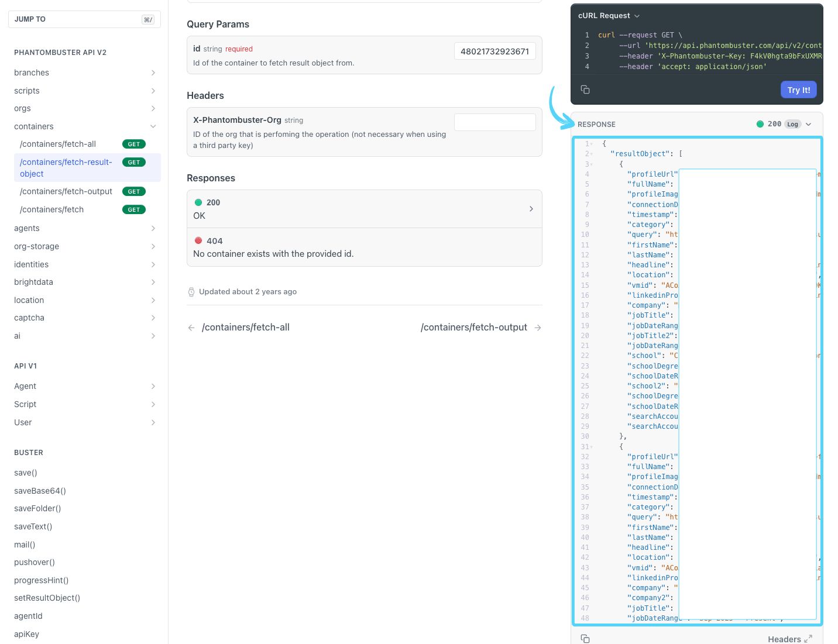Collapse fold arrow on line 31
This screenshot has height=644, width=838.
pos(592,447)
